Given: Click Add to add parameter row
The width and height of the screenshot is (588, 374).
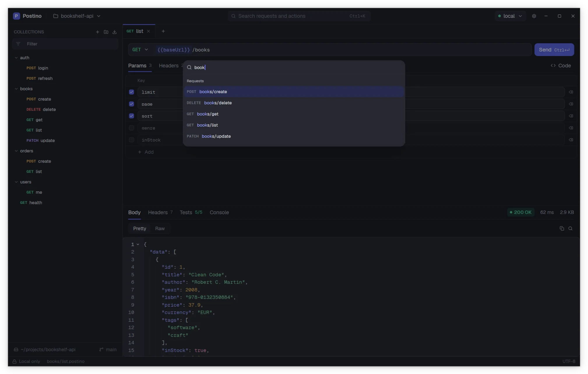Looking at the screenshot, I should coord(146,152).
